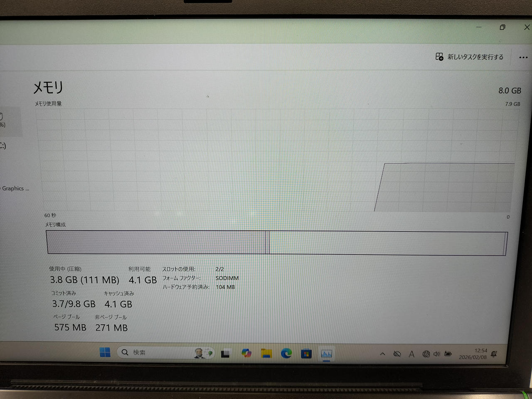This screenshot has height=399, width=532.
Task: Open the three-dot more options menu
Action: [x=523, y=57]
